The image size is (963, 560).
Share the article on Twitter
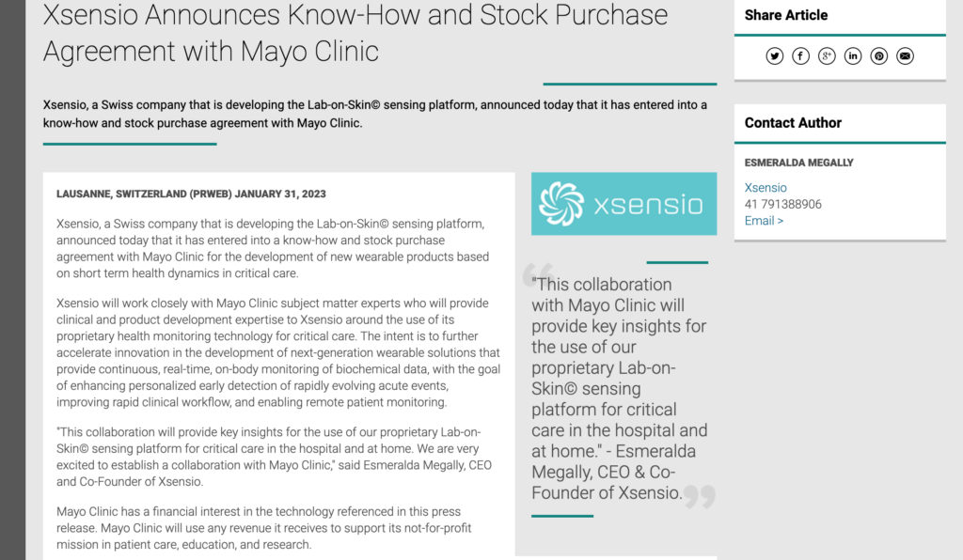coord(775,56)
